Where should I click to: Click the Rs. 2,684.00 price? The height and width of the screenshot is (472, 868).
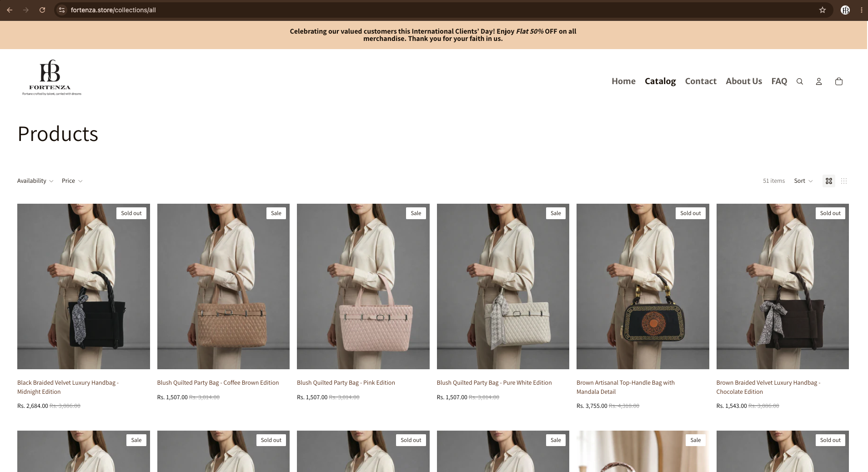pos(33,406)
